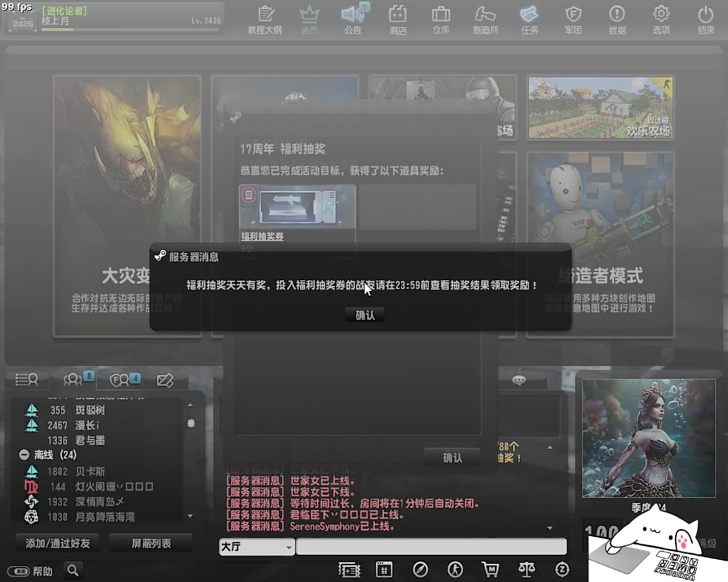Open the 任务 missions icon
This screenshot has height=582, width=728.
pyautogui.click(x=529, y=20)
